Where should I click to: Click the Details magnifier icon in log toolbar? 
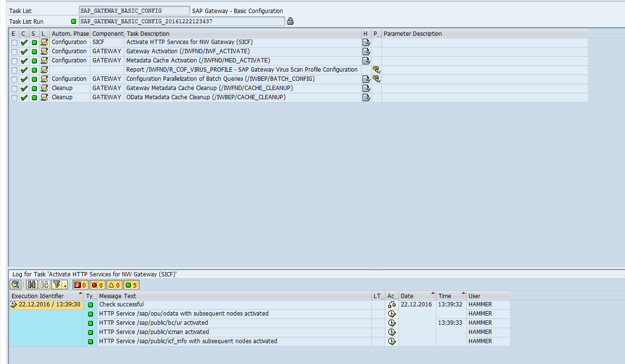[x=15, y=285]
